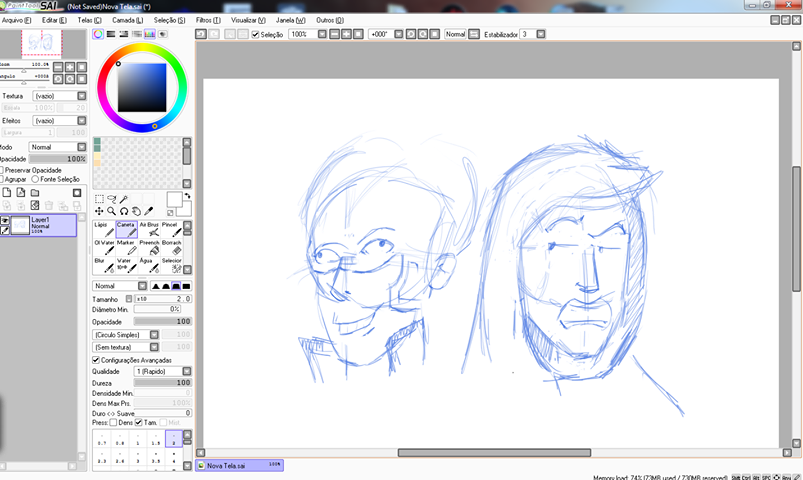Uncheck Configurações Avançadas checkbox

pos(96,360)
